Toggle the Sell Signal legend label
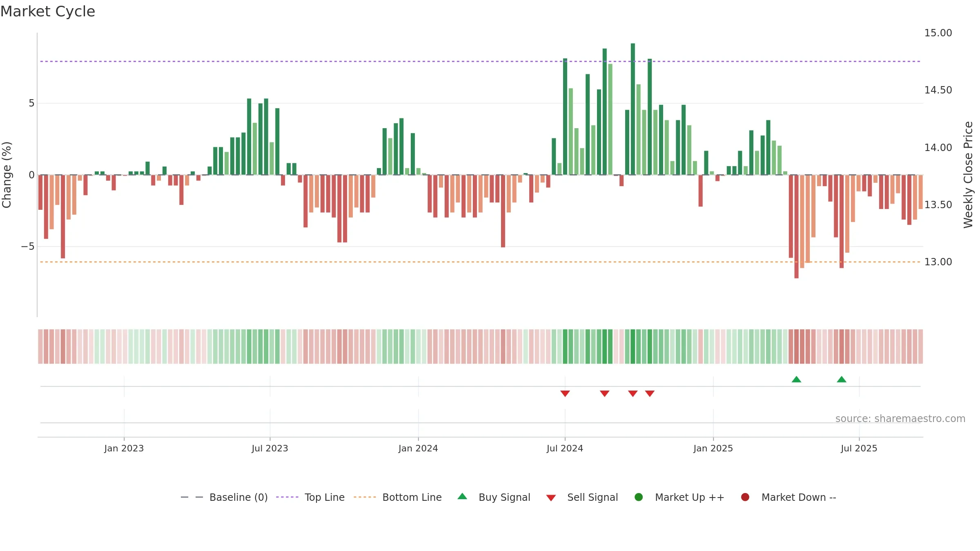 coord(592,498)
